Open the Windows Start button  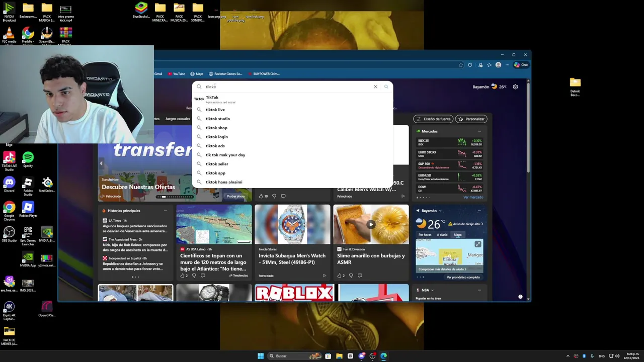[261, 356]
